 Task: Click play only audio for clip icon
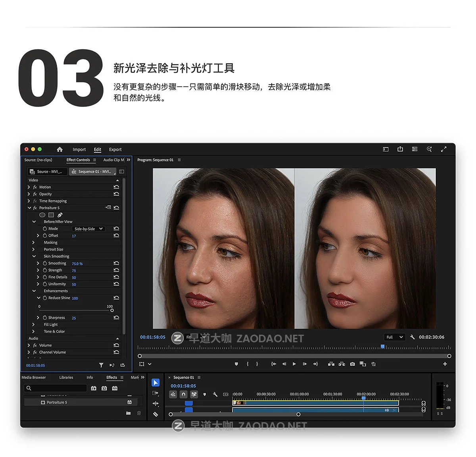click(112, 365)
